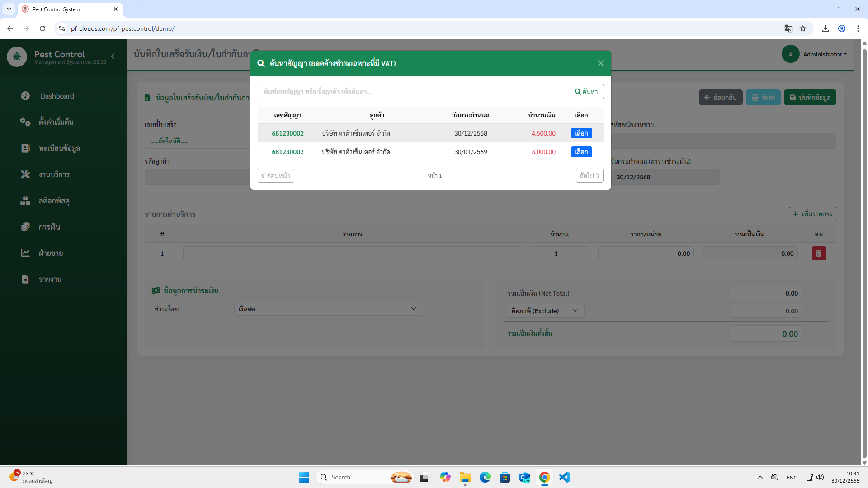Image resolution: width=868 pixels, height=488 pixels.
Task: Go to previous page with ก่อนหน้า
Action: tap(276, 175)
